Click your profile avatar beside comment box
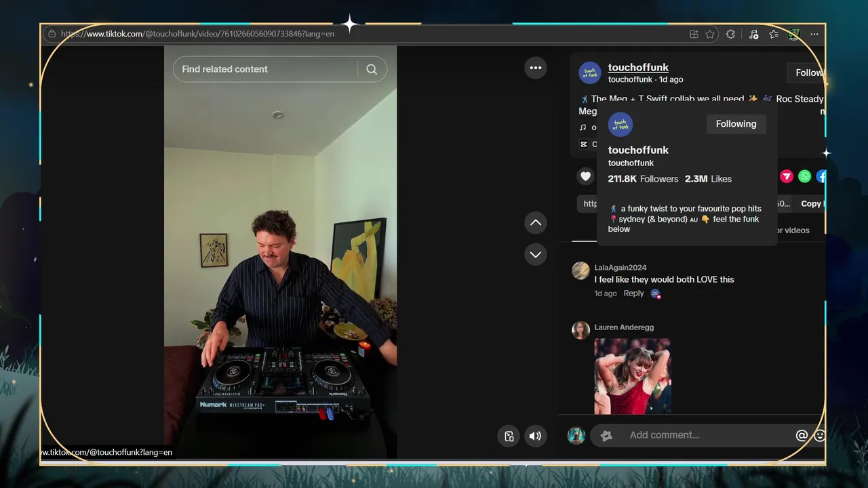 pyautogui.click(x=576, y=436)
